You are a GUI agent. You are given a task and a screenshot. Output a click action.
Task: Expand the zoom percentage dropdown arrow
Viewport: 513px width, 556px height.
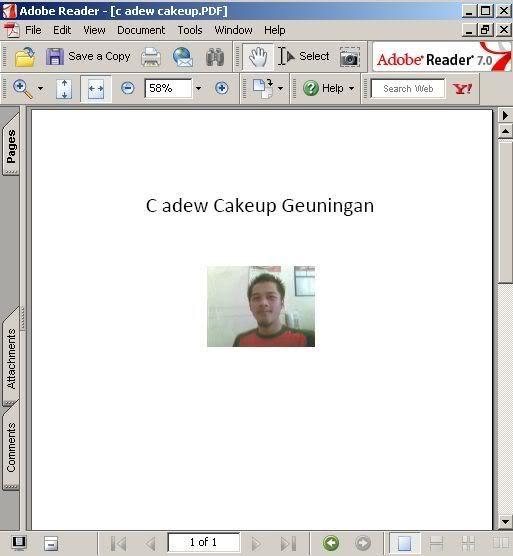[x=199, y=88]
